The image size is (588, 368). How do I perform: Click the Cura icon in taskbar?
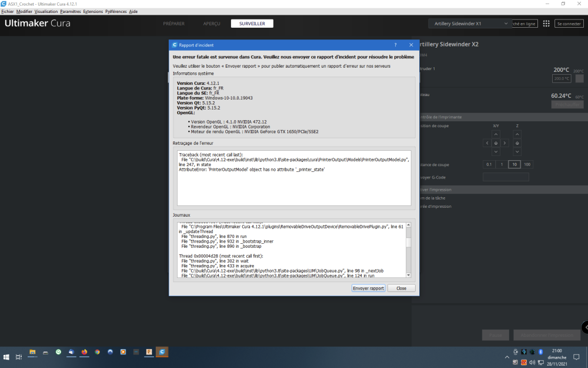pos(162,352)
